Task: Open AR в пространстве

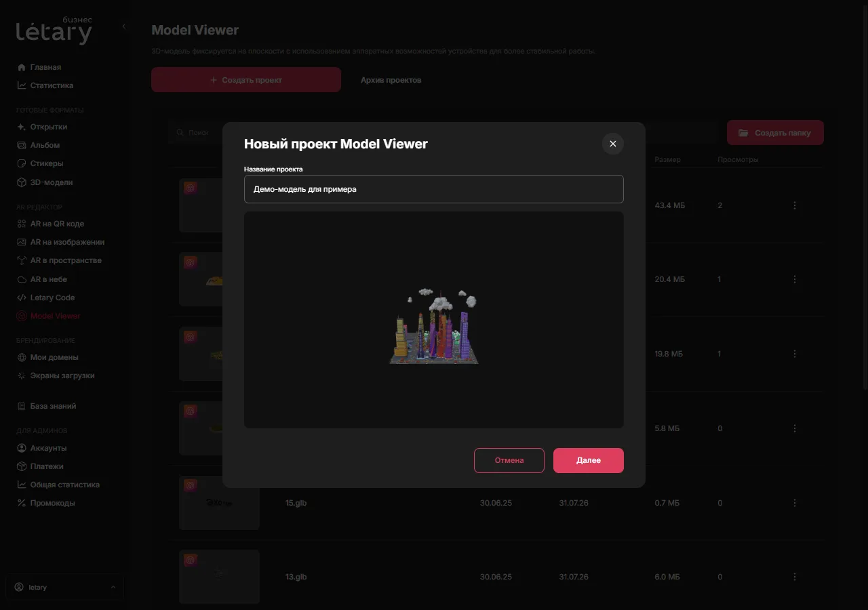Action: click(x=66, y=260)
